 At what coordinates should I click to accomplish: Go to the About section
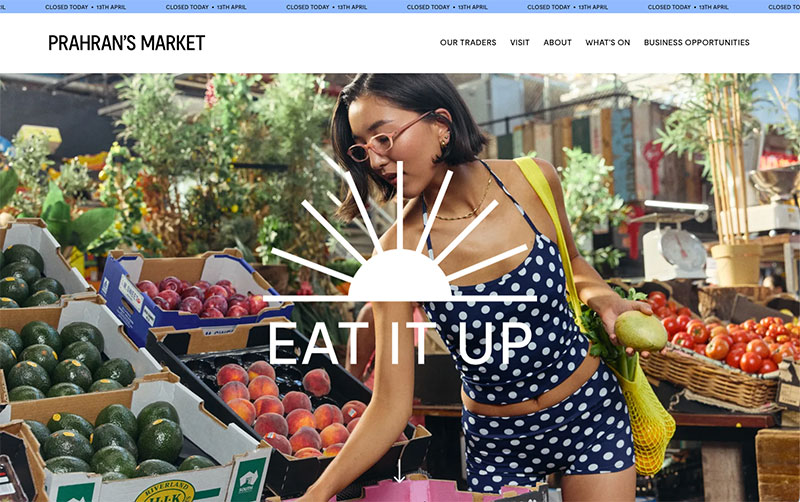[557, 42]
